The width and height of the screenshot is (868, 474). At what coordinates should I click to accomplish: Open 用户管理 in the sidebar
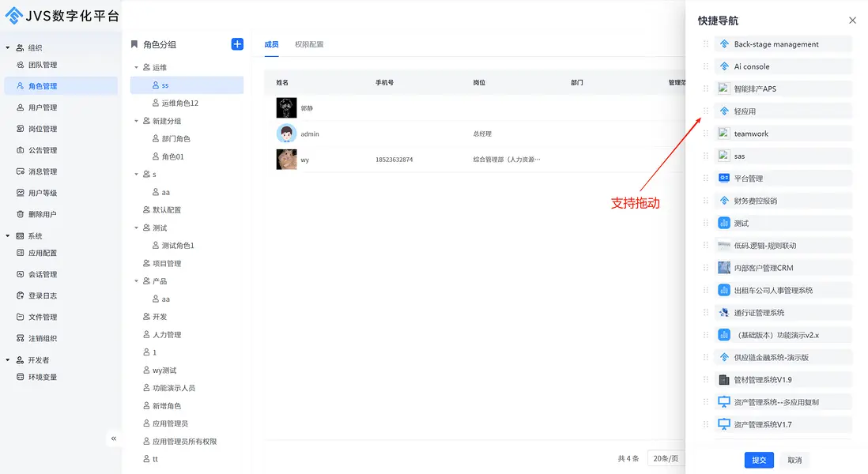61,107
